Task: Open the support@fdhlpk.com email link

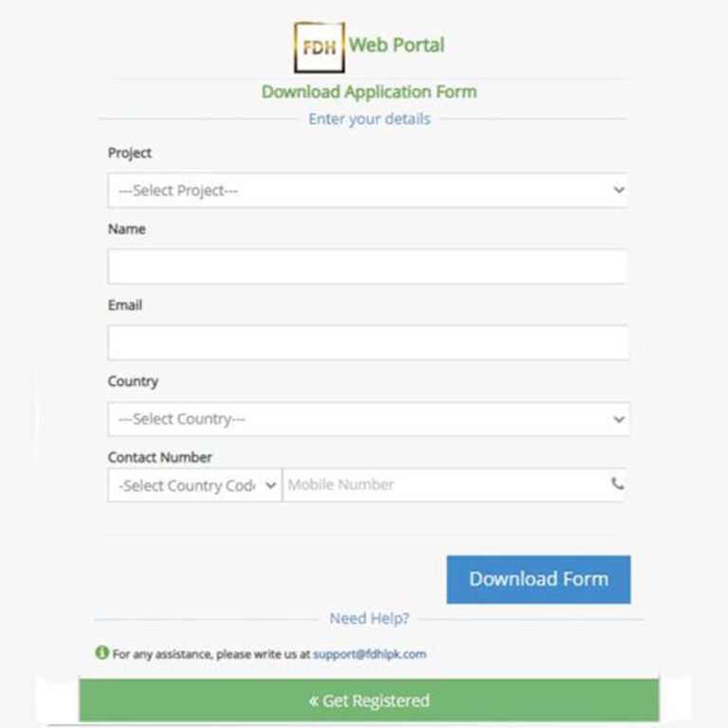Action: click(370, 654)
